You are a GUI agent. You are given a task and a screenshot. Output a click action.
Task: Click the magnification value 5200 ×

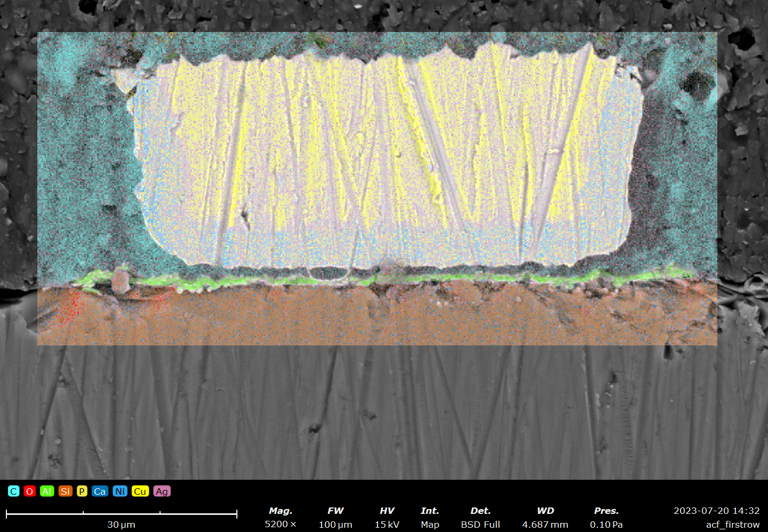pos(281,524)
